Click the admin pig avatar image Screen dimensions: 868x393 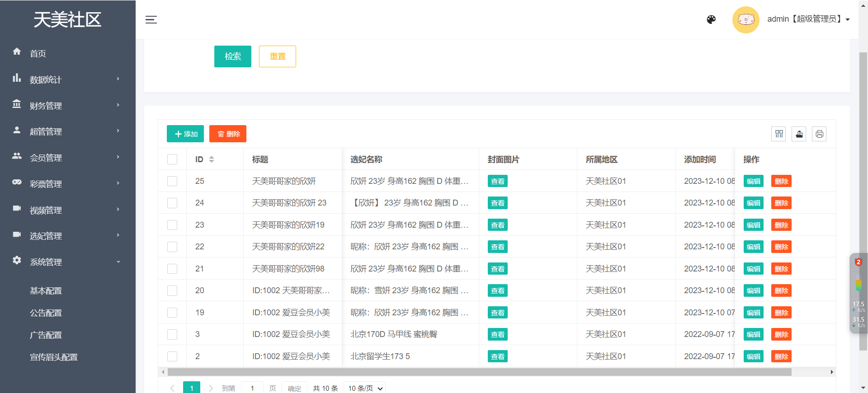tap(745, 19)
